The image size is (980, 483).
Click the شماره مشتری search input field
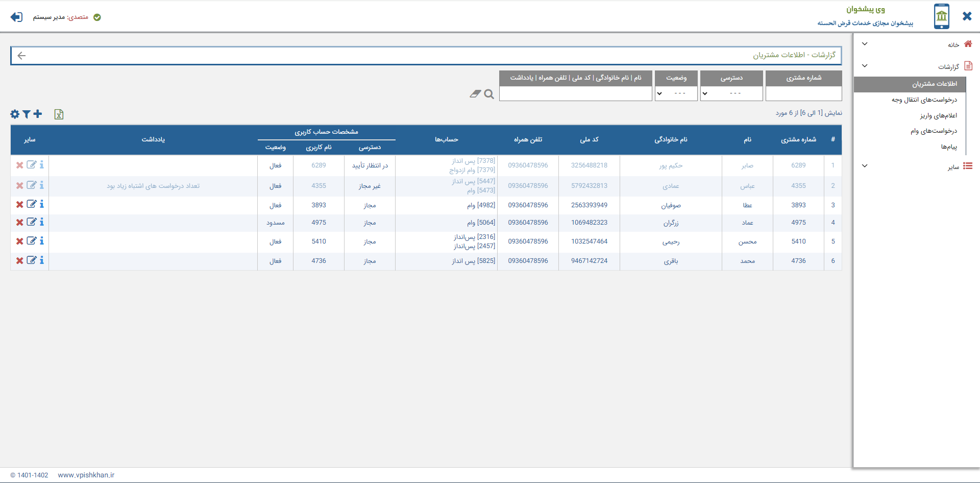(803, 93)
